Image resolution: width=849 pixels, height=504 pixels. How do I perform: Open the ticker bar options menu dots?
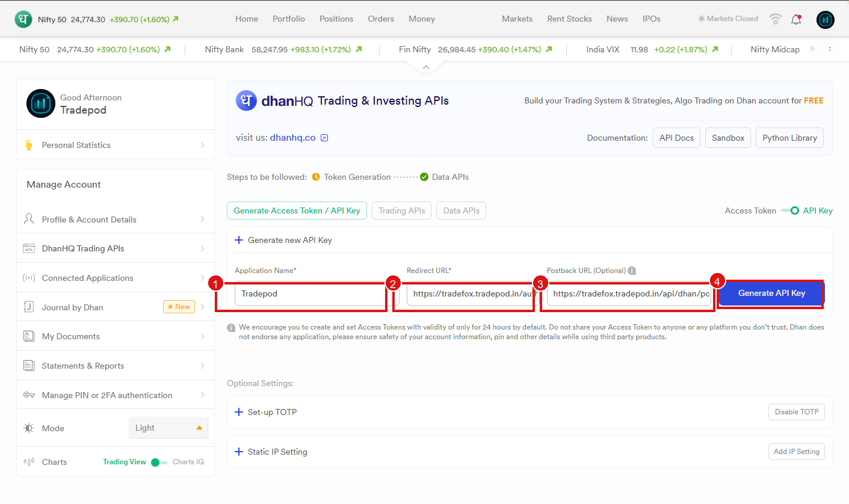(830, 49)
